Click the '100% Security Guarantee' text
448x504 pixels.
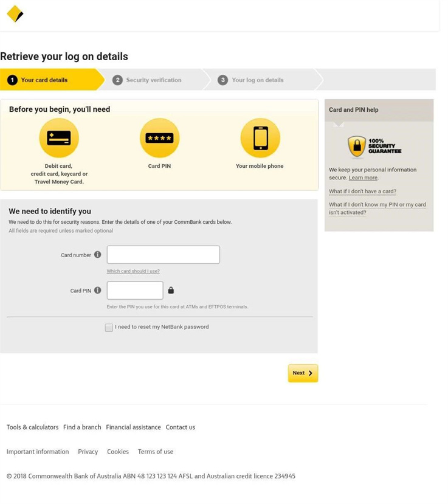click(x=385, y=146)
